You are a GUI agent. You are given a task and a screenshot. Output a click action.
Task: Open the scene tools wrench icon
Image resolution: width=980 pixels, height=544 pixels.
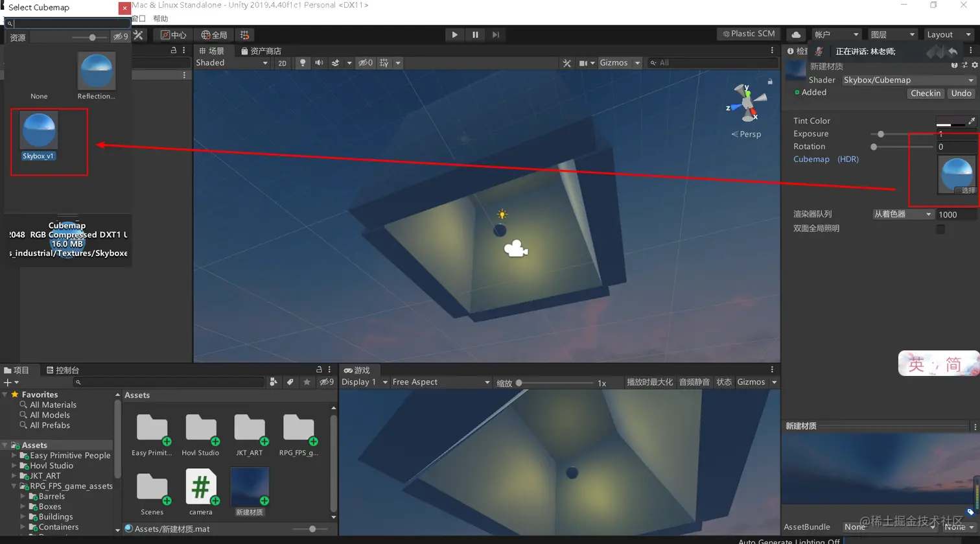coord(567,63)
